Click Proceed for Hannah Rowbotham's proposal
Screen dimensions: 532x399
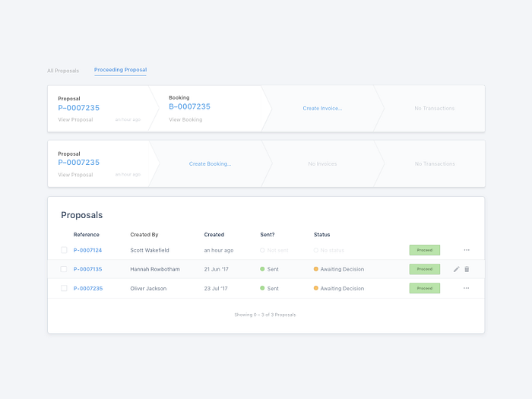pyautogui.click(x=424, y=269)
